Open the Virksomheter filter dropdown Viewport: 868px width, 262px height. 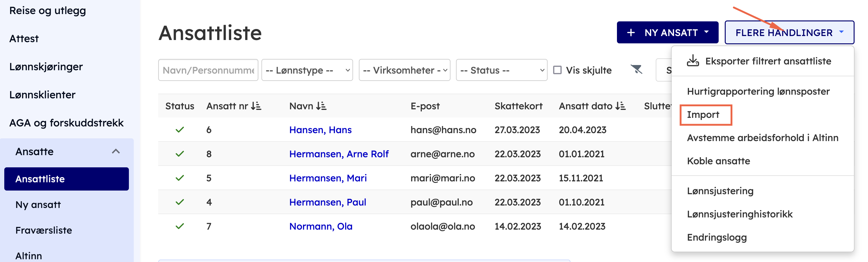pyautogui.click(x=404, y=70)
